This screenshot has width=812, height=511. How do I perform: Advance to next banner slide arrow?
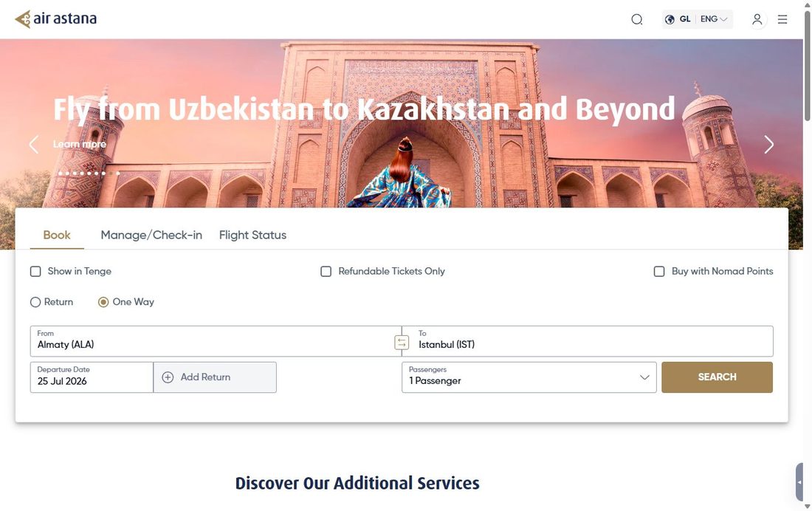point(769,145)
